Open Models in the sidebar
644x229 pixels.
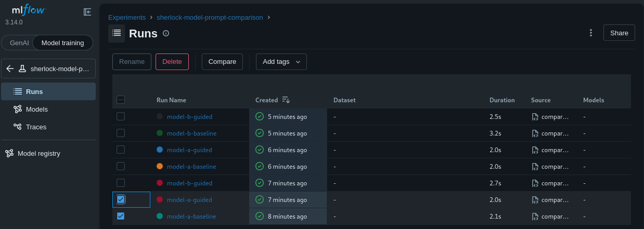pos(48,109)
